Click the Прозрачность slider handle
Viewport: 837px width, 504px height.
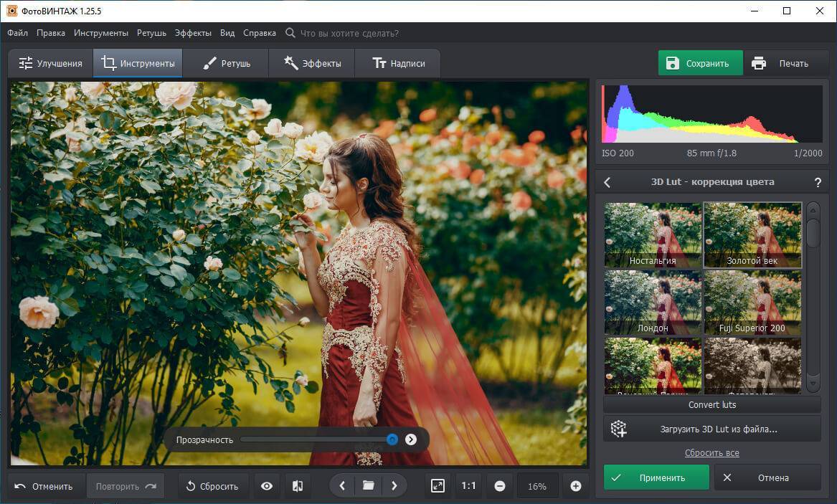[x=392, y=439]
